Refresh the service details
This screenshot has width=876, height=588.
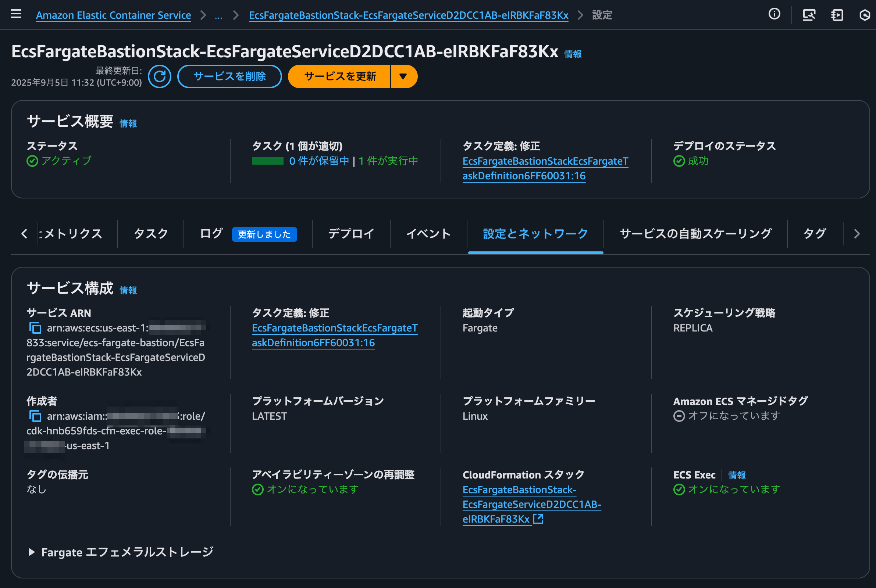[x=160, y=76]
